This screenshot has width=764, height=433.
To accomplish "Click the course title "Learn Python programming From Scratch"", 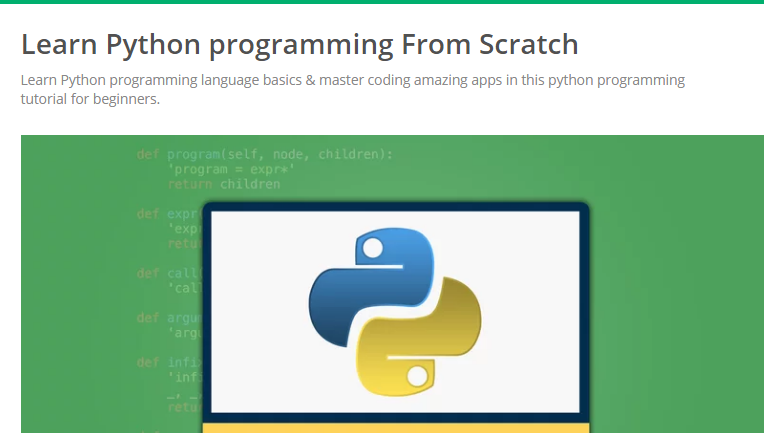I will (x=300, y=44).
